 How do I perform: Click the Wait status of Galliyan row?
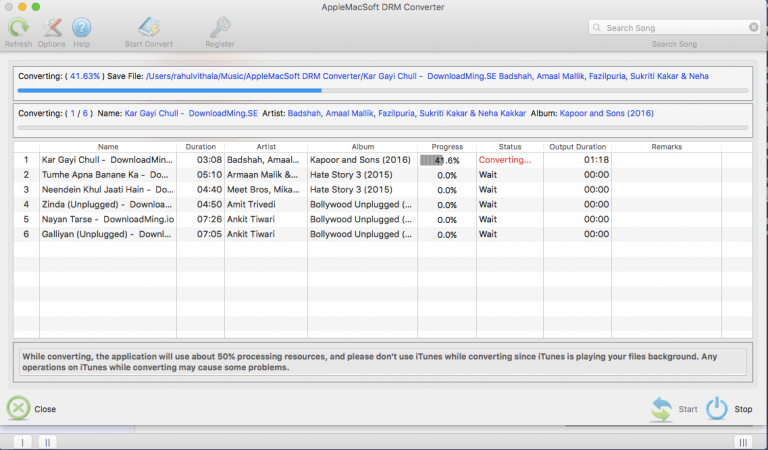[488, 234]
